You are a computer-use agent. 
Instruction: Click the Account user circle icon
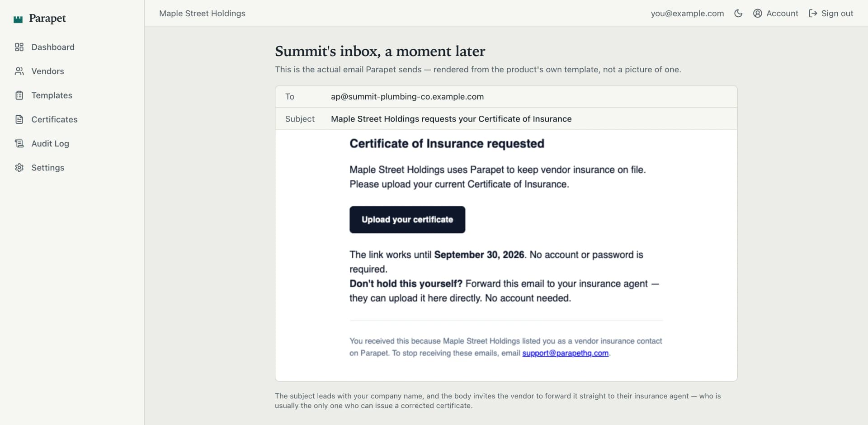pos(758,14)
